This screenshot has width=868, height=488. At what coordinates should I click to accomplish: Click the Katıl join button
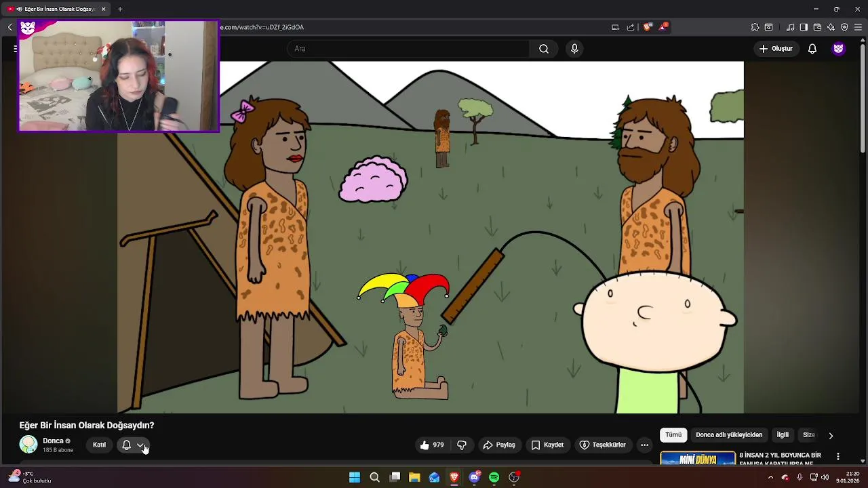(x=99, y=445)
